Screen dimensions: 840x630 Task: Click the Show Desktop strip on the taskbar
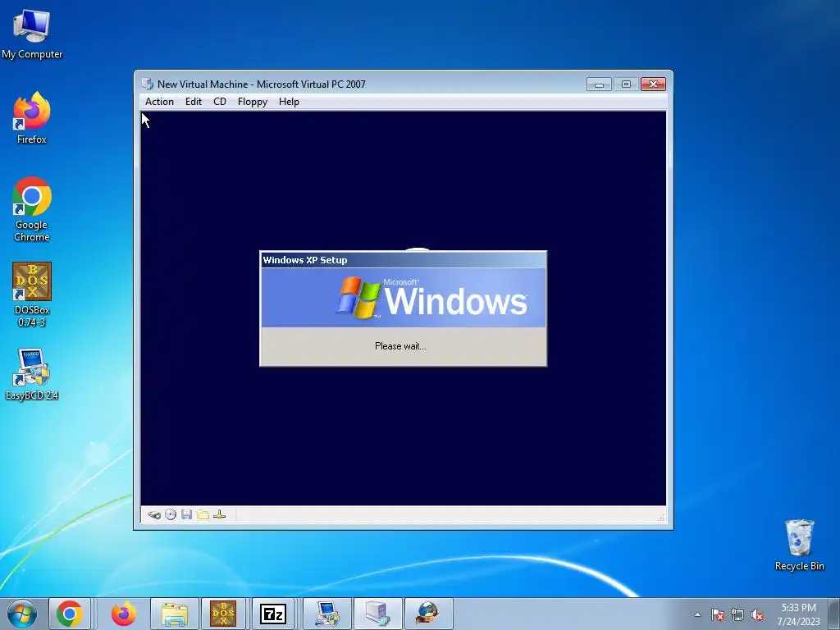tap(835, 614)
